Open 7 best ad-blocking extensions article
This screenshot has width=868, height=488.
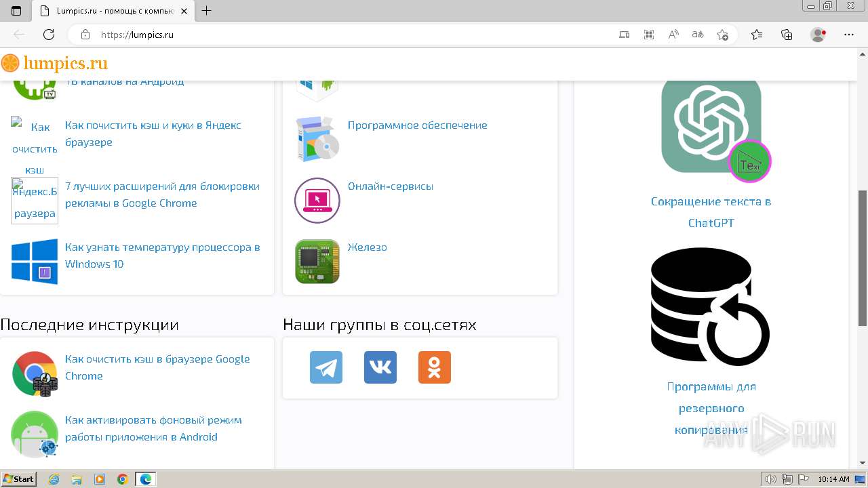pyautogui.click(x=163, y=195)
